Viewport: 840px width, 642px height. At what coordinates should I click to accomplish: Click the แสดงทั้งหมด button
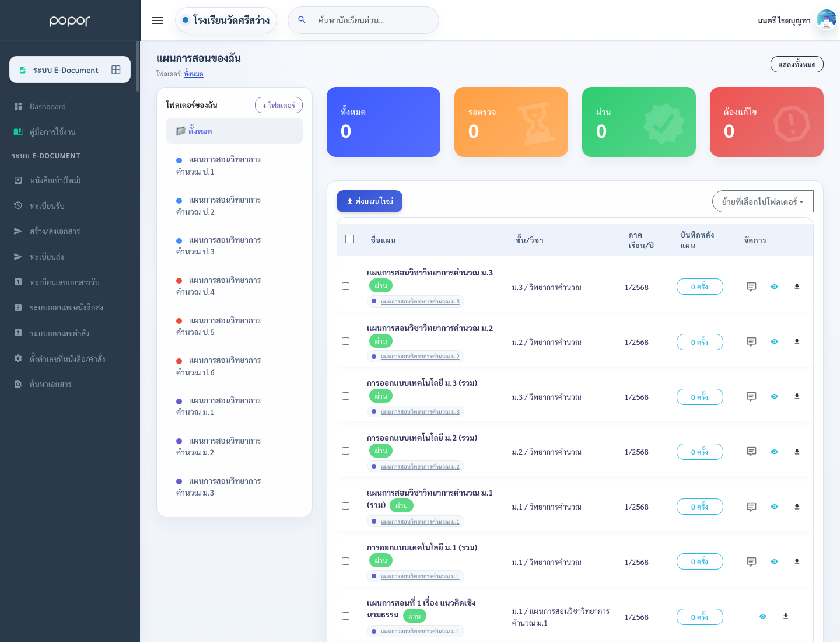click(x=797, y=64)
